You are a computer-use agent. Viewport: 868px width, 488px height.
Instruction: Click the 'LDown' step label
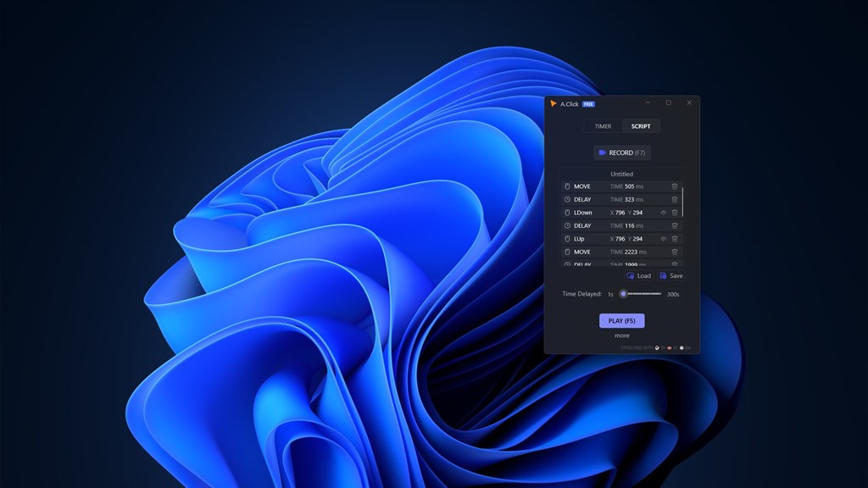click(x=583, y=213)
